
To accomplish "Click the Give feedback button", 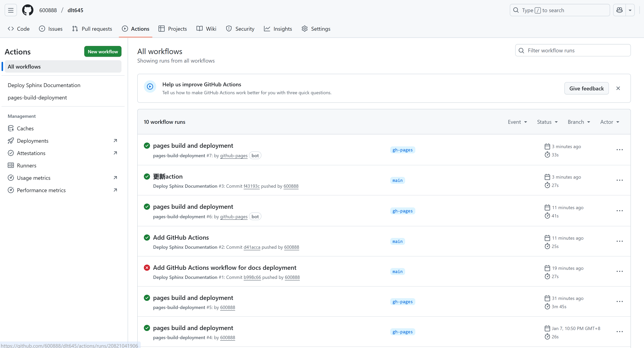I will point(586,88).
